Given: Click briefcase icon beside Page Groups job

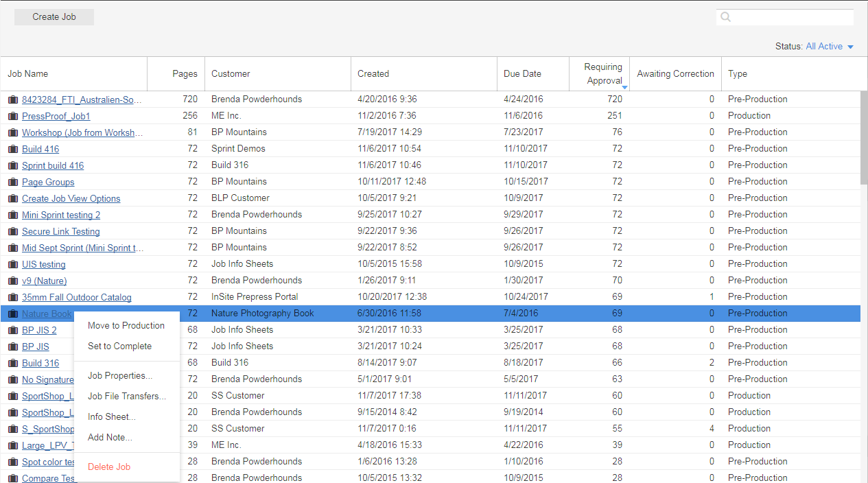Looking at the screenshot, I should (12, 182).
